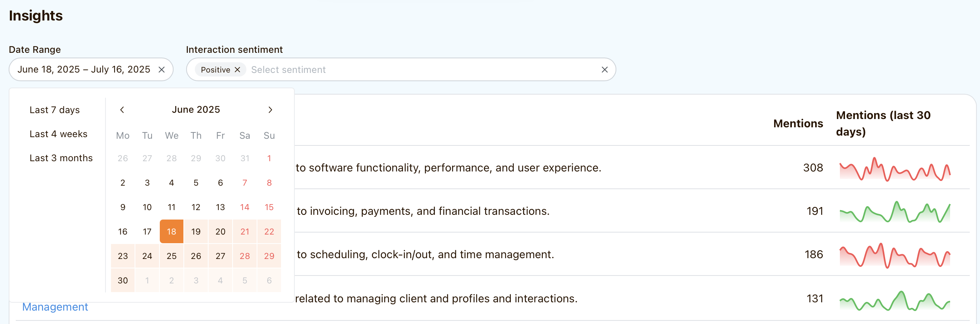Screen dimensions: 980x324
Task: Go to previous month in calendar
Action: tap(122, 110)
